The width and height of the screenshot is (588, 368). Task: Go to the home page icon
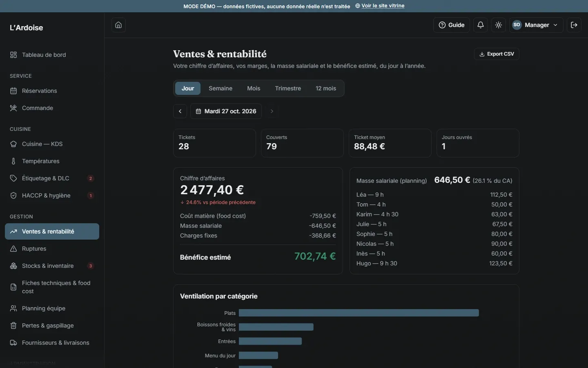pyautogui.click(x=118, y=25)
